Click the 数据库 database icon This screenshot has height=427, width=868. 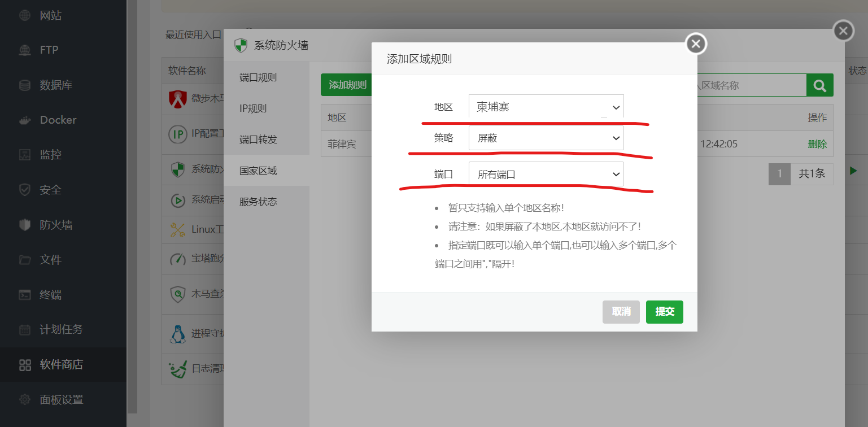[25, 85]
